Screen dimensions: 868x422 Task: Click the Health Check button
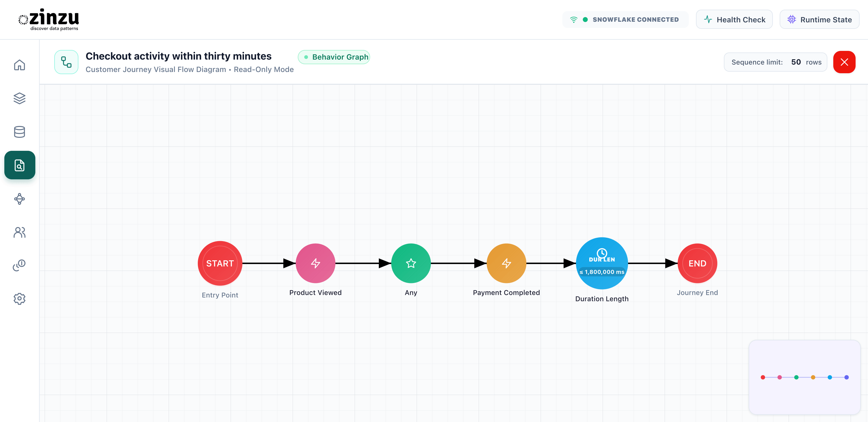[734, 20]
